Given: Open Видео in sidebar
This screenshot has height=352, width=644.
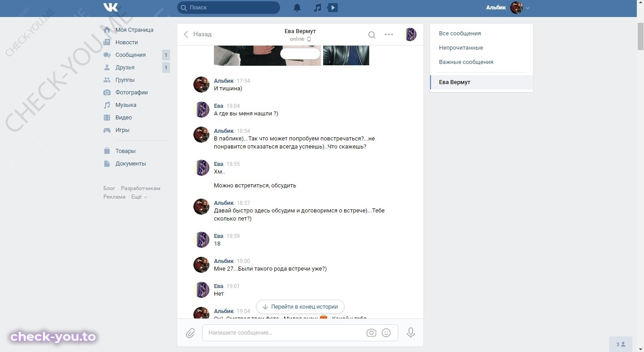Looking at the screenshot, I should (x=124, y=118).
